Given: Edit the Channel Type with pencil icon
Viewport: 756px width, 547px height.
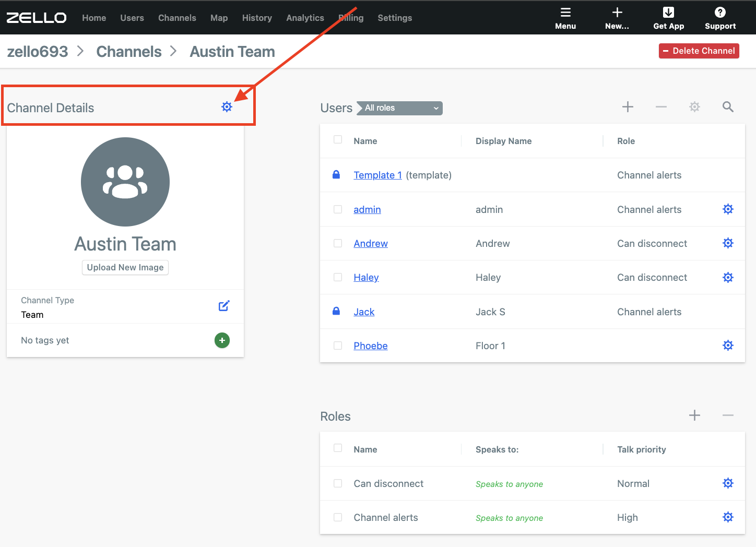Looking at the screenshot, I should 224,306.
